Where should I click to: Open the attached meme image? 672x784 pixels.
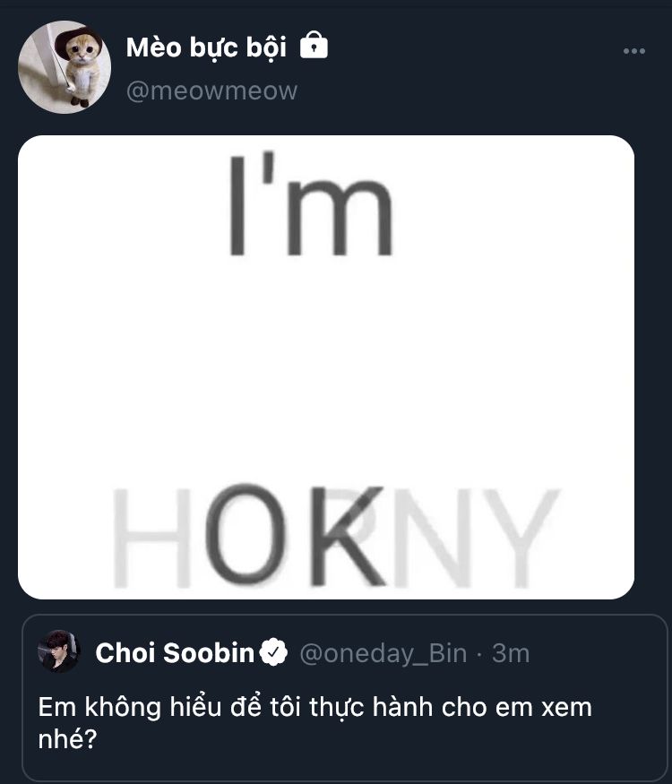(x=326, y=367)
